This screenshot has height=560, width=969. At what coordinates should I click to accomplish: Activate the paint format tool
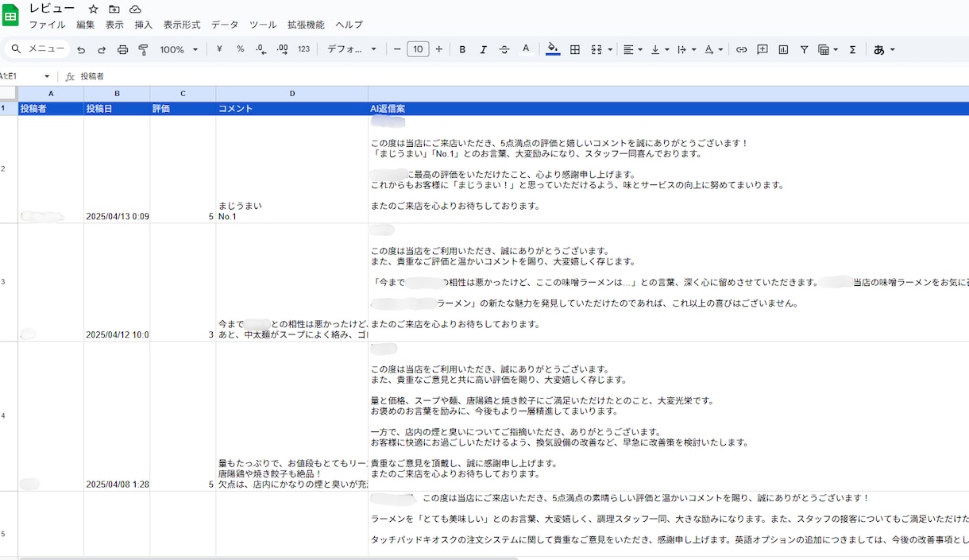click(143, 49)
